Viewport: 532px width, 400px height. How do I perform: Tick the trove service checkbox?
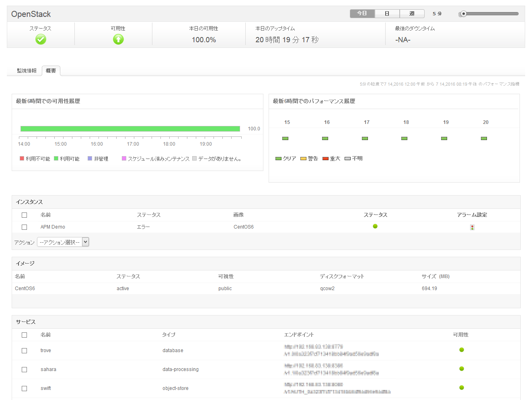pos(25,351)
